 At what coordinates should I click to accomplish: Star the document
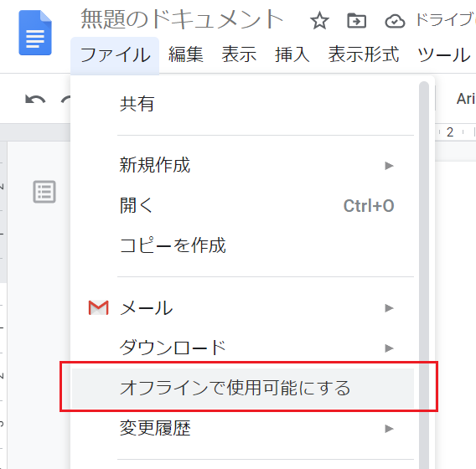319,21
